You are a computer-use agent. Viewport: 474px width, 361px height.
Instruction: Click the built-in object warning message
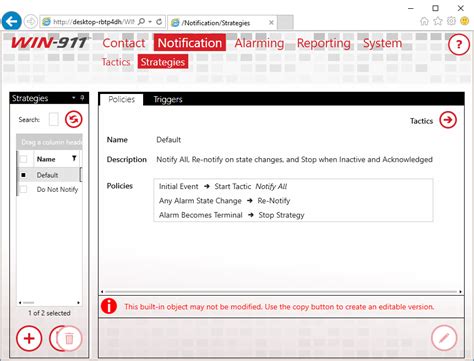[279, 307]
